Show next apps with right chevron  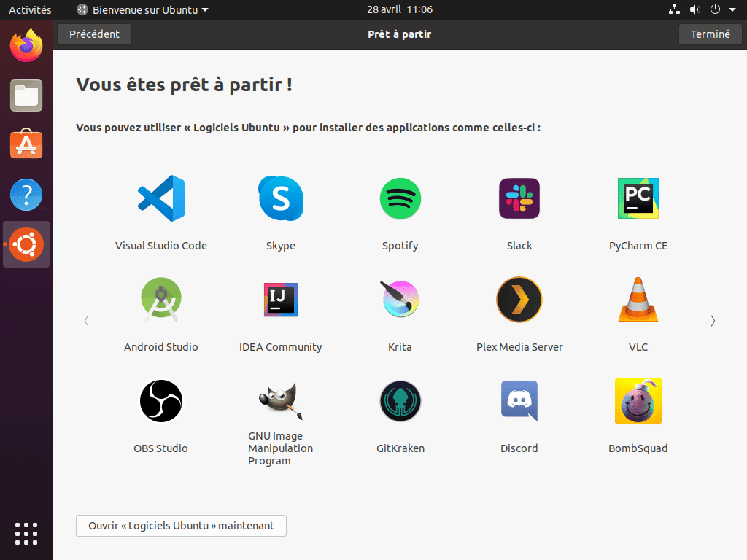(713, 321)
